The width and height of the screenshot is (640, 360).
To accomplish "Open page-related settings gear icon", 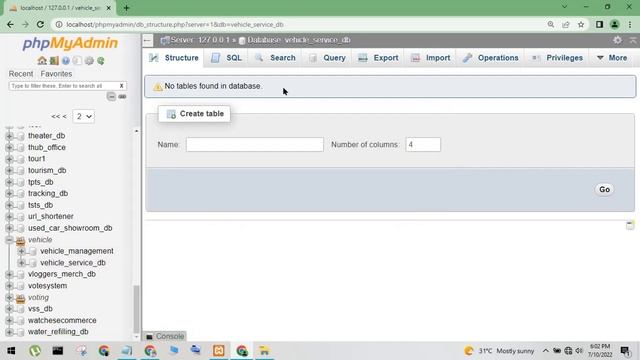I will pyautogui.click(x=618, y=40).
